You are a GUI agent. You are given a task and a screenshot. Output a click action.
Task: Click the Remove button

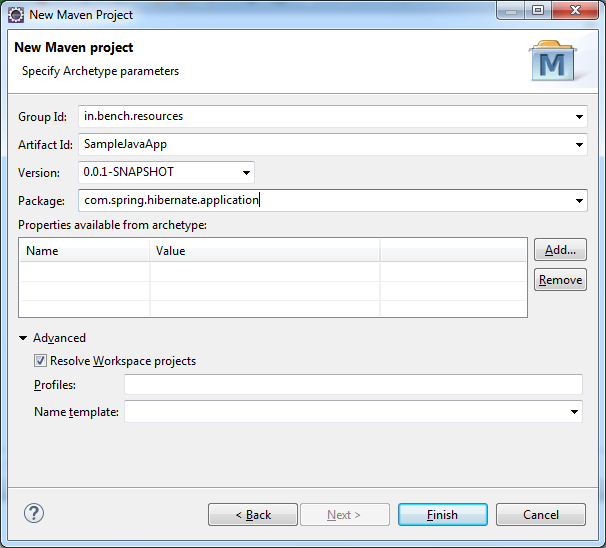560,279
